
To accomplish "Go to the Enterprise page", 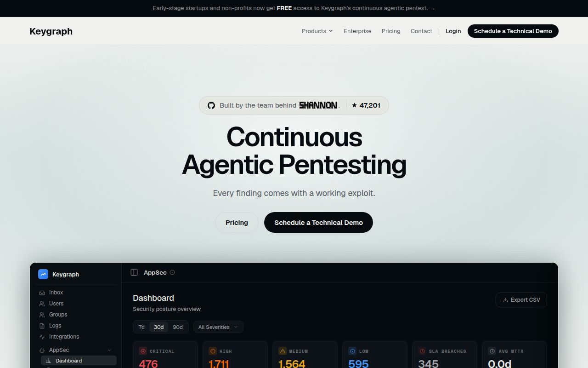I will coord(357,31).
